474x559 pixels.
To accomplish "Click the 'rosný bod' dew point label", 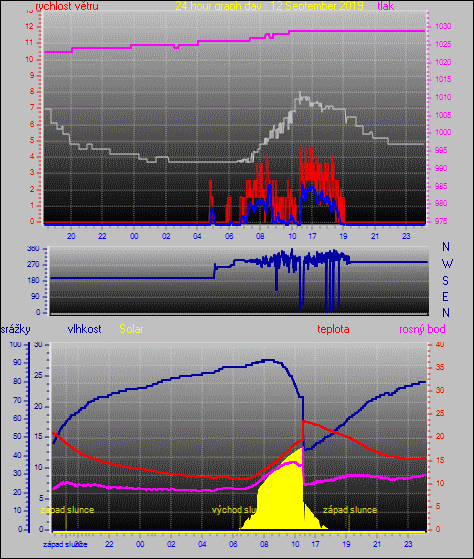I will [422, 329].
